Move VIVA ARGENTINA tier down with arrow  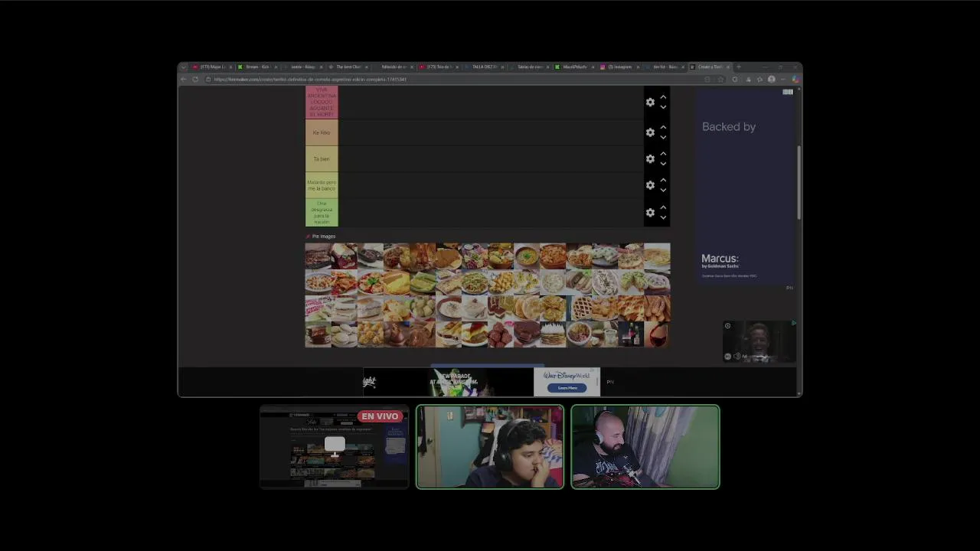663,106
